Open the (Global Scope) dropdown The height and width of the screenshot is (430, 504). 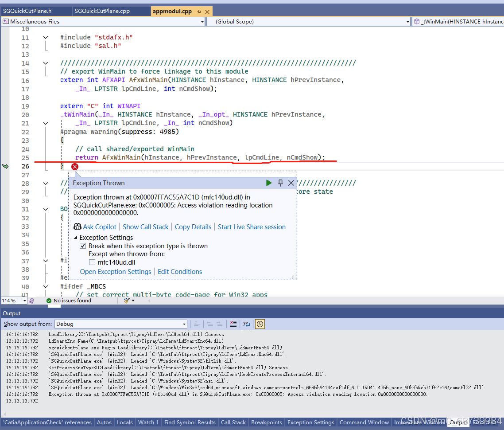407,21
